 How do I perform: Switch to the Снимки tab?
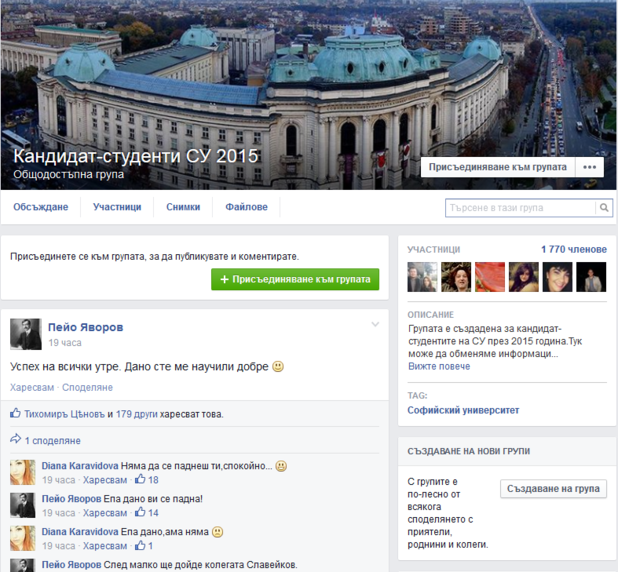pos(183,207)
